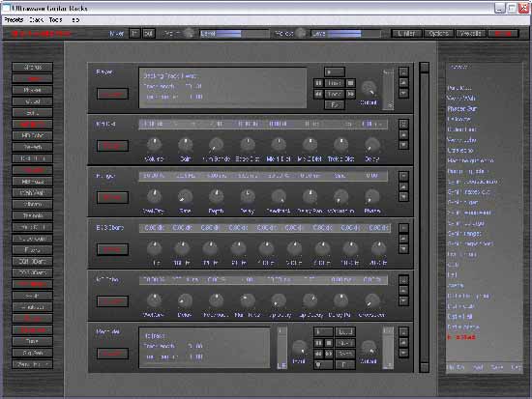The width and height of the screenshot is (532, 399).
Task: Click the Player module vertical level slider
Action: click(x=388, y=90)
